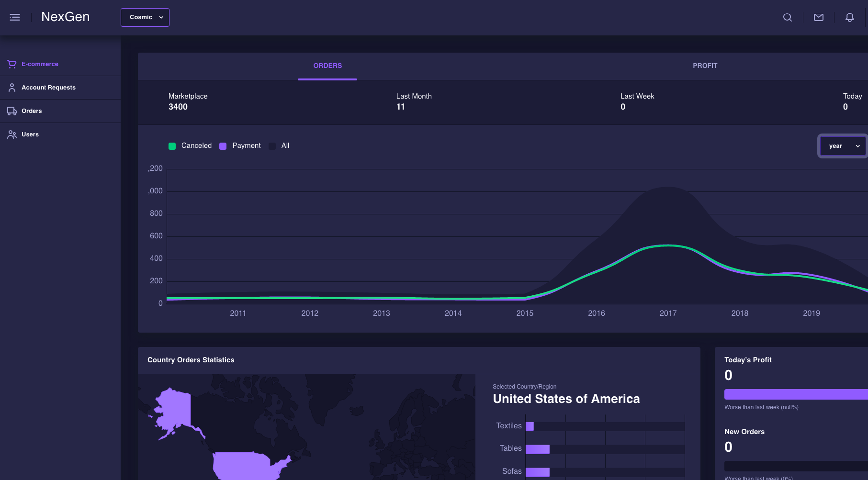Click the Sofas bar
The width and height of the screenshot is (868, 480).
[x=538, y=472]
